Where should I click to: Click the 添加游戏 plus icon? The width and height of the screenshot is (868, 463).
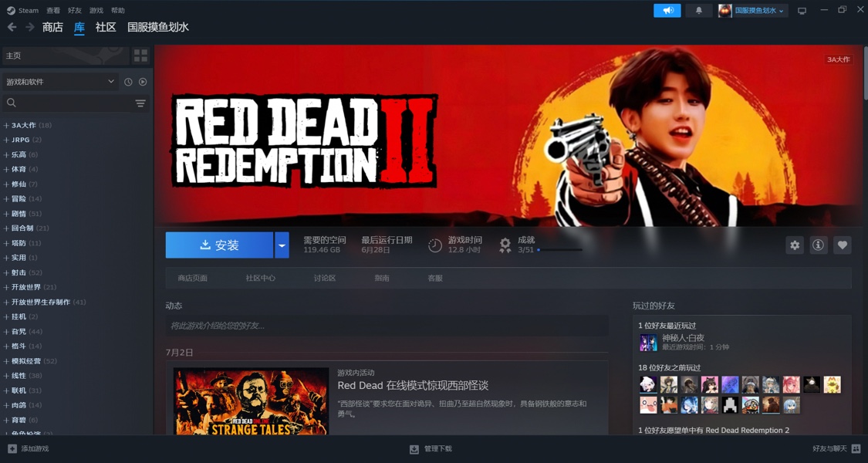pos(12,448)
